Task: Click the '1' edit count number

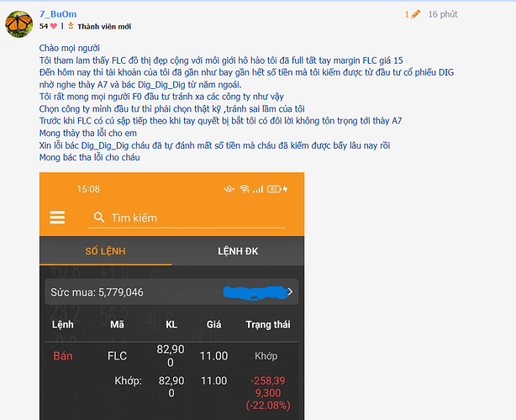Action: 407,14
